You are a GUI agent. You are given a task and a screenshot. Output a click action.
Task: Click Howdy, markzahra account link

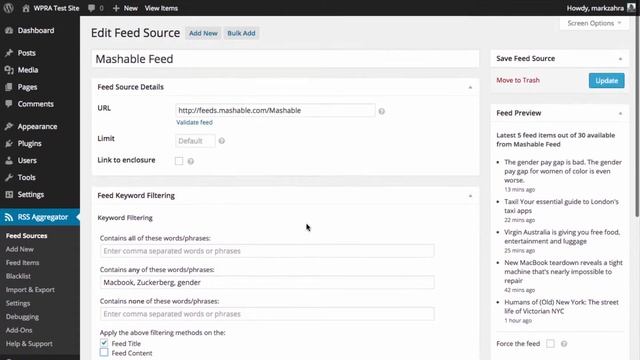595,8
